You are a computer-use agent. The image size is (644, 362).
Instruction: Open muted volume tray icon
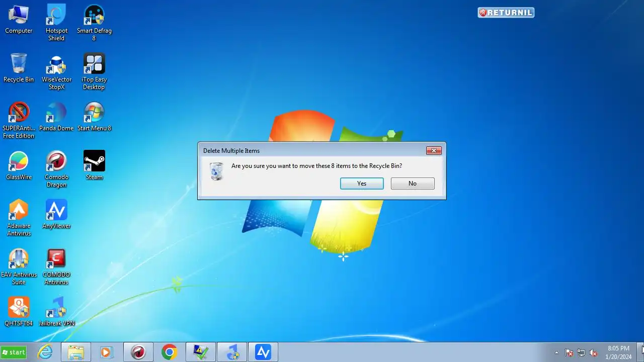point(593,352)
